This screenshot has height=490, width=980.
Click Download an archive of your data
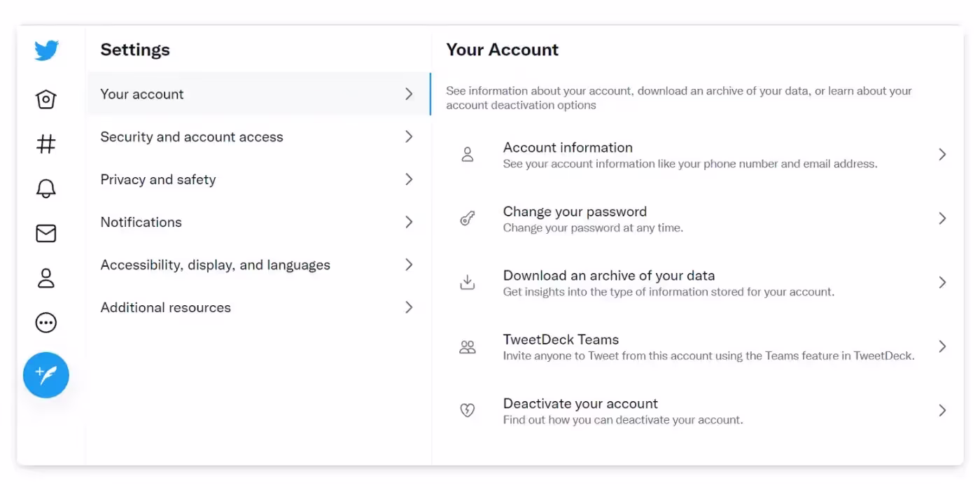pos(608,276)
